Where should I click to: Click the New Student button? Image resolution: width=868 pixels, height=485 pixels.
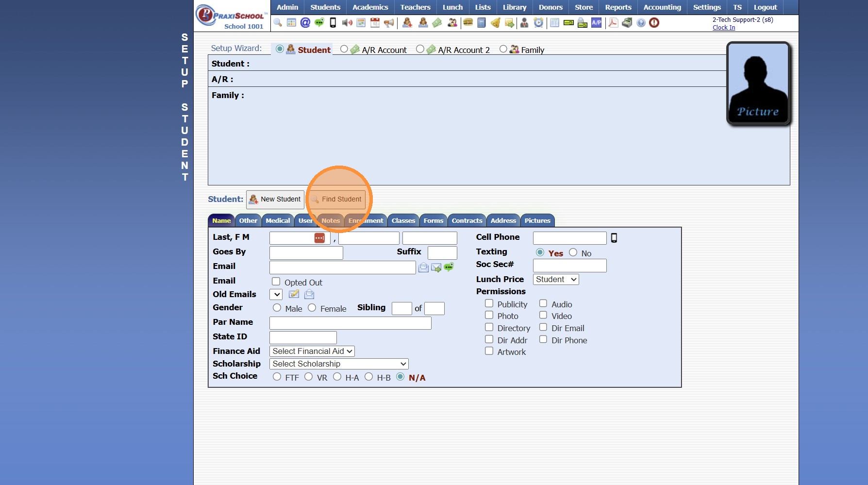coord(275,200)
